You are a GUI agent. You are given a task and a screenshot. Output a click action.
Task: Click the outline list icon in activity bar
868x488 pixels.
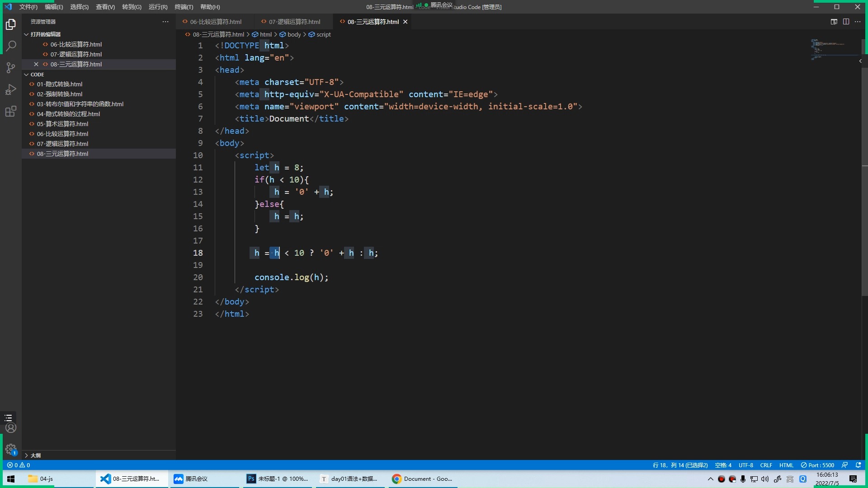click(x=9, y=418)
